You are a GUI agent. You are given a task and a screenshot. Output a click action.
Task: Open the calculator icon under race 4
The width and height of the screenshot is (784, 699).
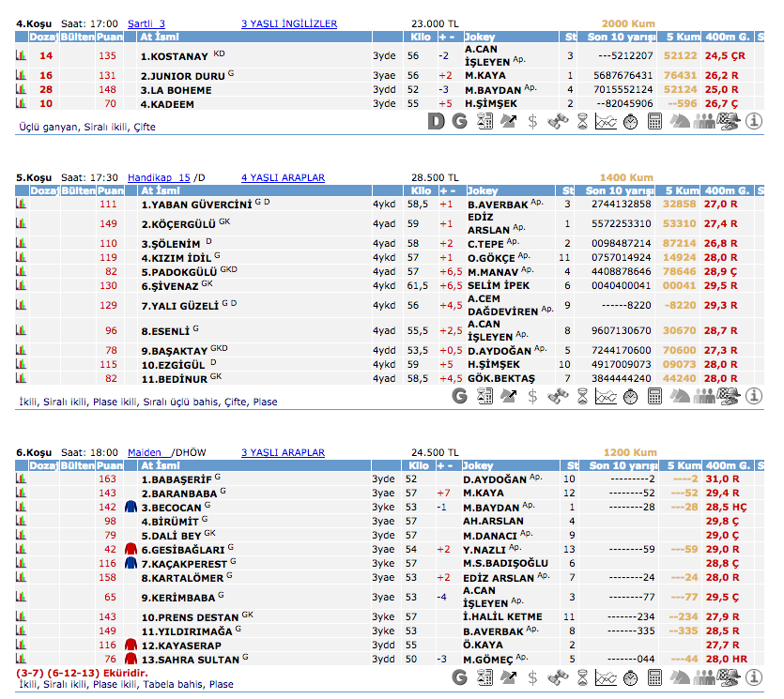pyautogui.click(x=654, y=121)
